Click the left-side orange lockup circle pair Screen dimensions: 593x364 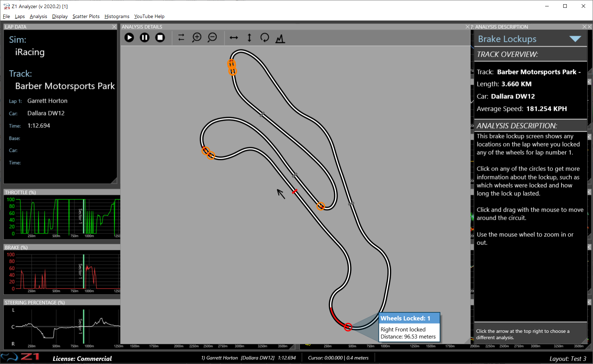tap(208, 153)
